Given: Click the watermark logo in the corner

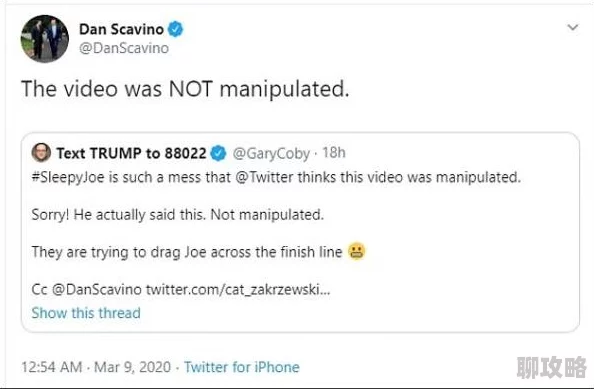Looking at the screenshot, I should pyautogui.click(x=552, y=367).
